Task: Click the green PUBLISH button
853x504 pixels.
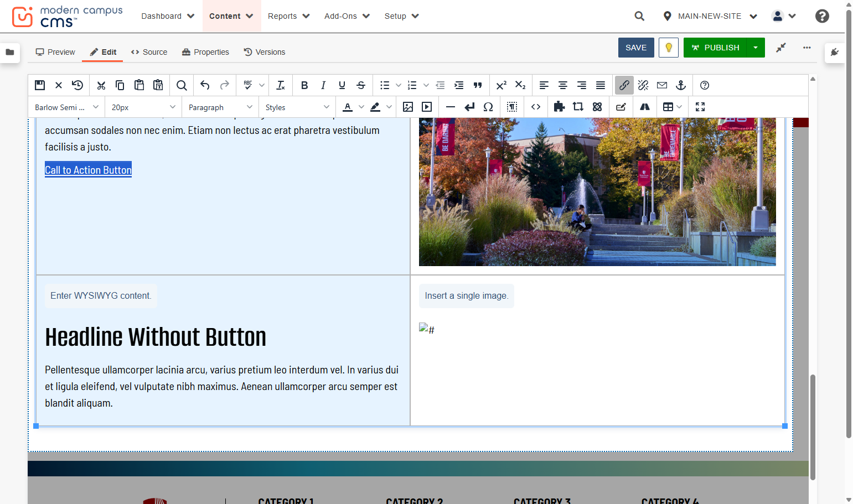Action: (x=715, y=48)
